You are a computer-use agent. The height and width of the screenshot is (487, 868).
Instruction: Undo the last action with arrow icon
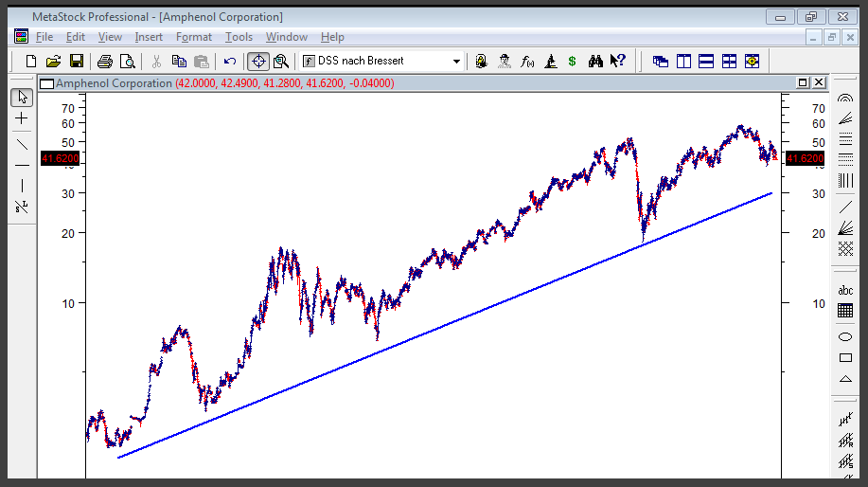point(230,61)
